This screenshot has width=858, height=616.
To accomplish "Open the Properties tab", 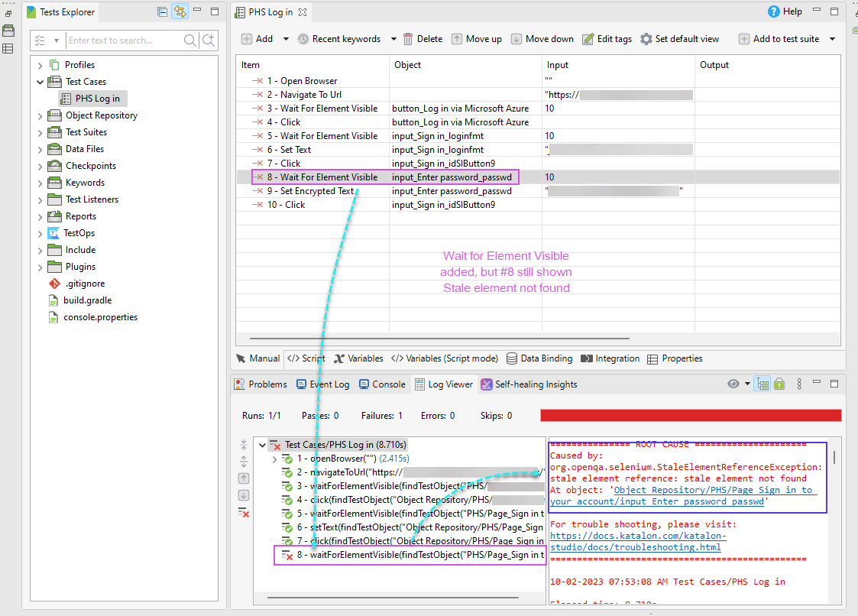I will point(675,358).
